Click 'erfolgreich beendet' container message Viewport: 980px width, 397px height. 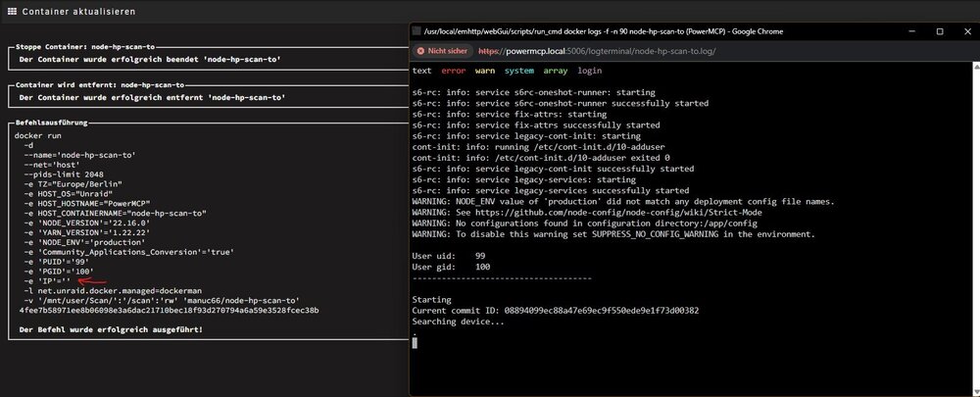[x=150, y=60]
